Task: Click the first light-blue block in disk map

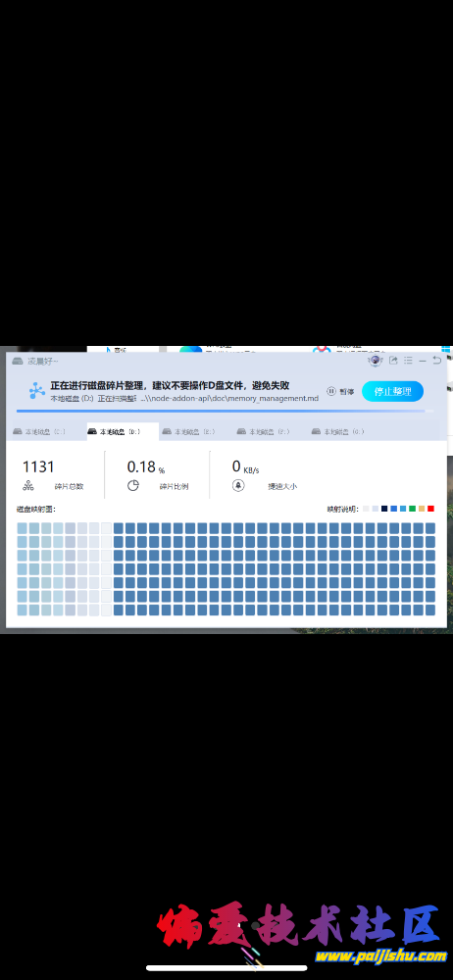Action: pyautogui.click(x=22, y=528)
